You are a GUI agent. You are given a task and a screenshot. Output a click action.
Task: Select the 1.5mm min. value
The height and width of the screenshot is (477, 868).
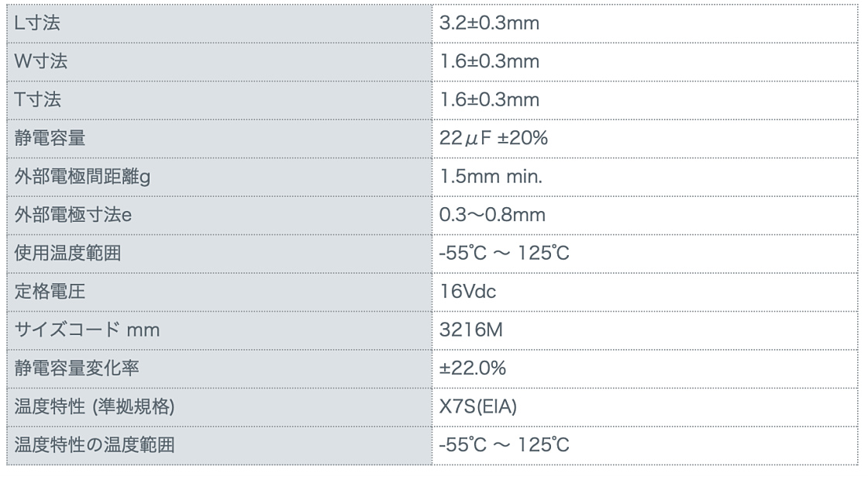point(491,177)
